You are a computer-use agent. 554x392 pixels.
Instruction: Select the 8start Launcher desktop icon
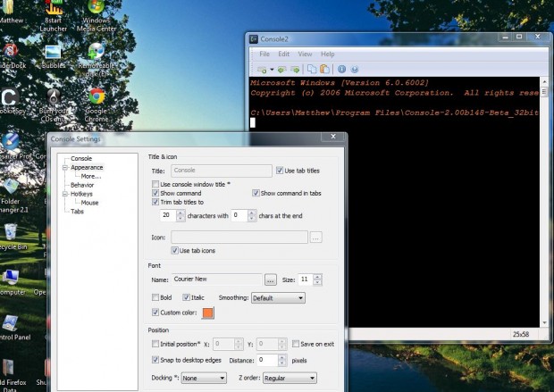pyautogui.click(x=54, y=16)
